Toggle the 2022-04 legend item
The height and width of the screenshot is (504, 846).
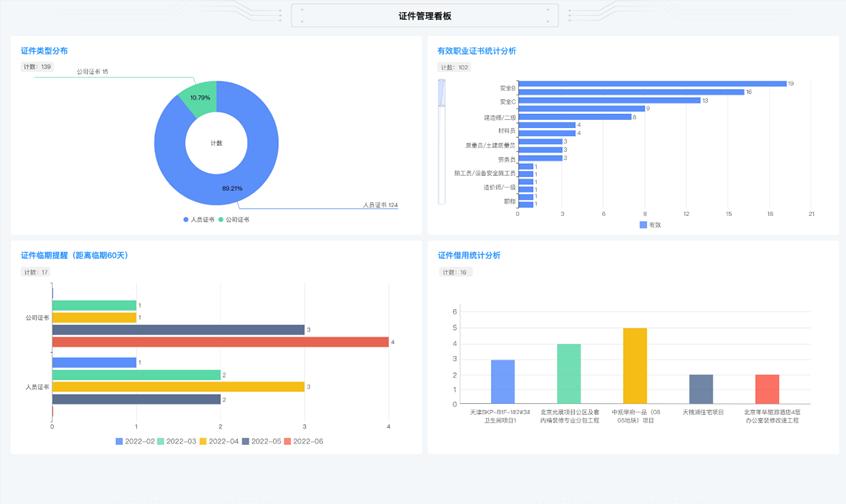click(x=217, y=441)
